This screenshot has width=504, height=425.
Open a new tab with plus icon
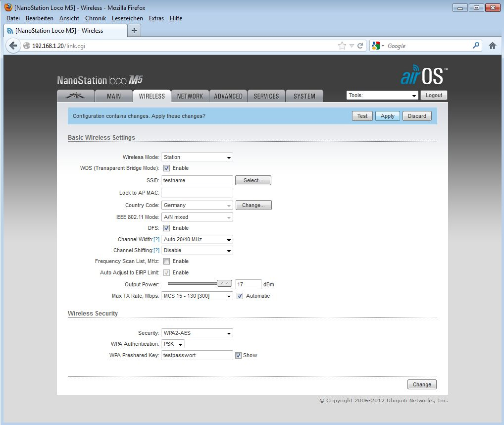click(x=134, y=31)
